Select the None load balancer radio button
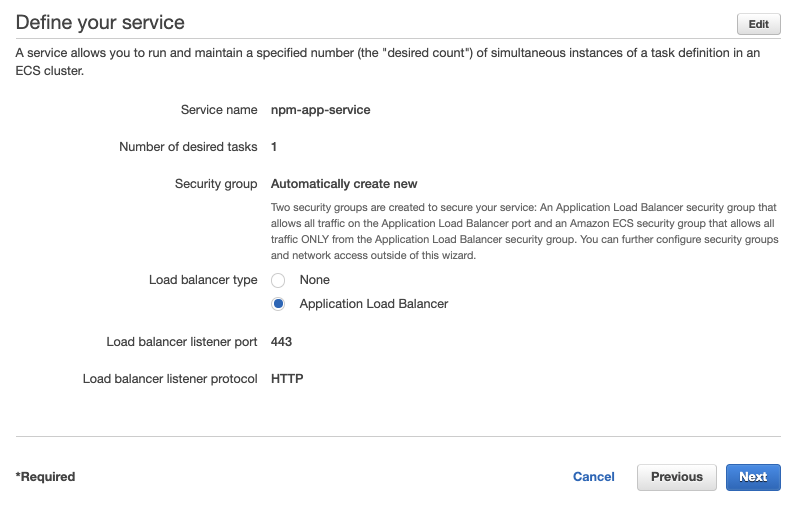The image size is (803, 506). pos(278,280)
